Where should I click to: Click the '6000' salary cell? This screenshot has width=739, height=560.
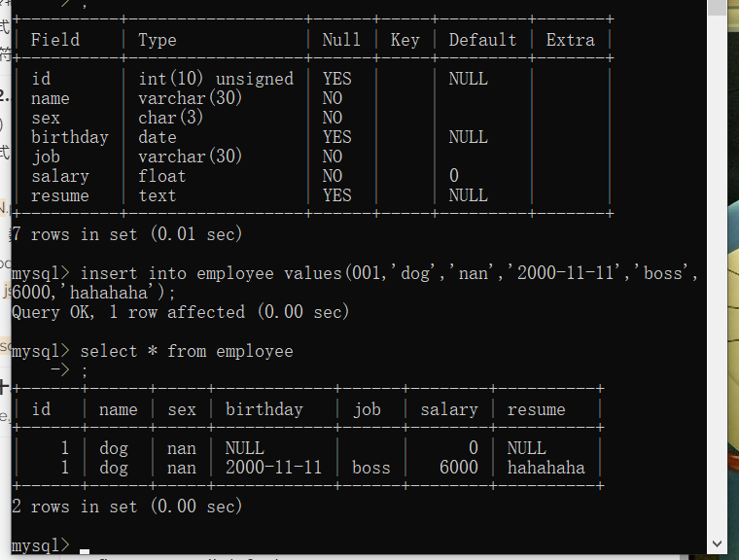pos(459,468)
